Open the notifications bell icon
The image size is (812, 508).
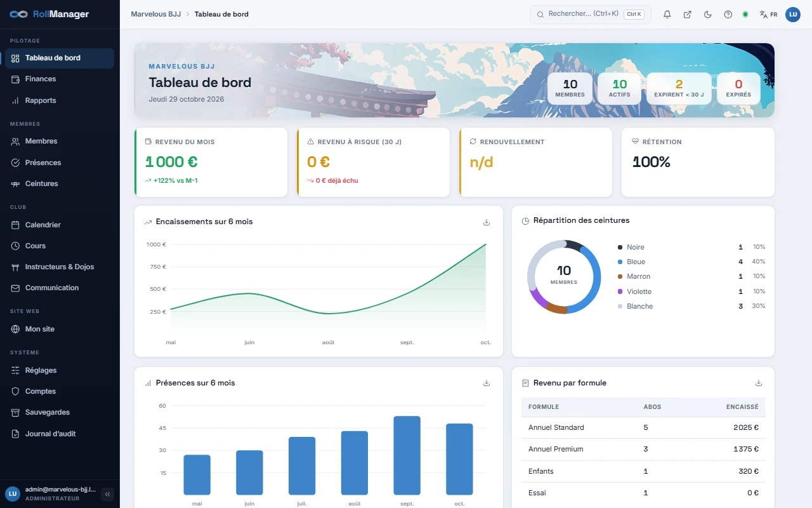667,15
